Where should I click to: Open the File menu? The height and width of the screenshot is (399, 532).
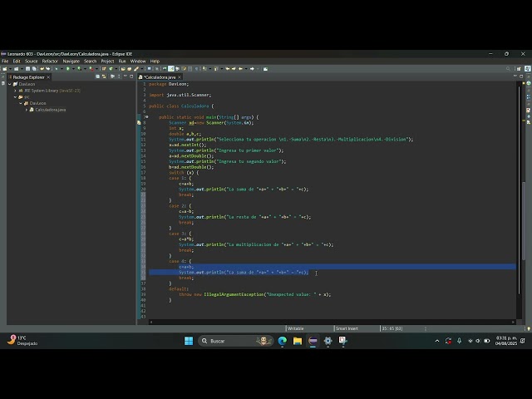point(5,62)
